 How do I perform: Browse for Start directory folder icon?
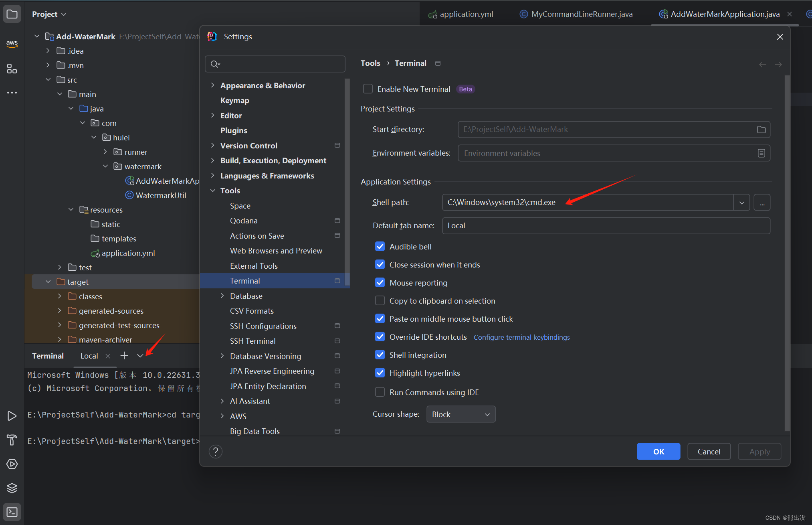pos(761,130)
